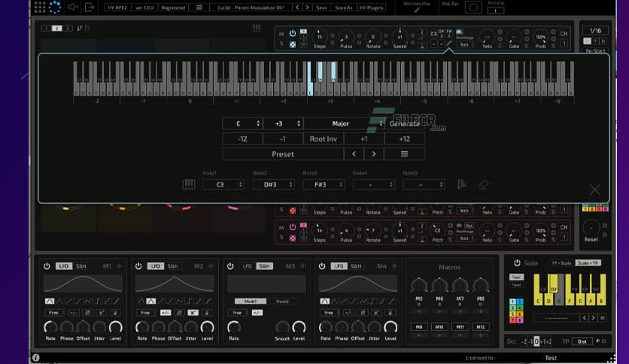
Task: Click the Root Inv button
Action: [x=324, y=138]
